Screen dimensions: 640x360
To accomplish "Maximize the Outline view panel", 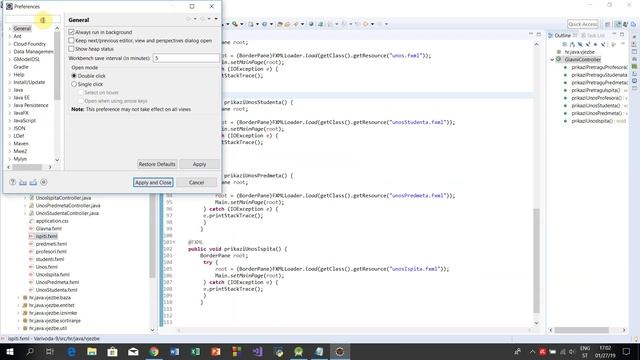I will 622,35.
